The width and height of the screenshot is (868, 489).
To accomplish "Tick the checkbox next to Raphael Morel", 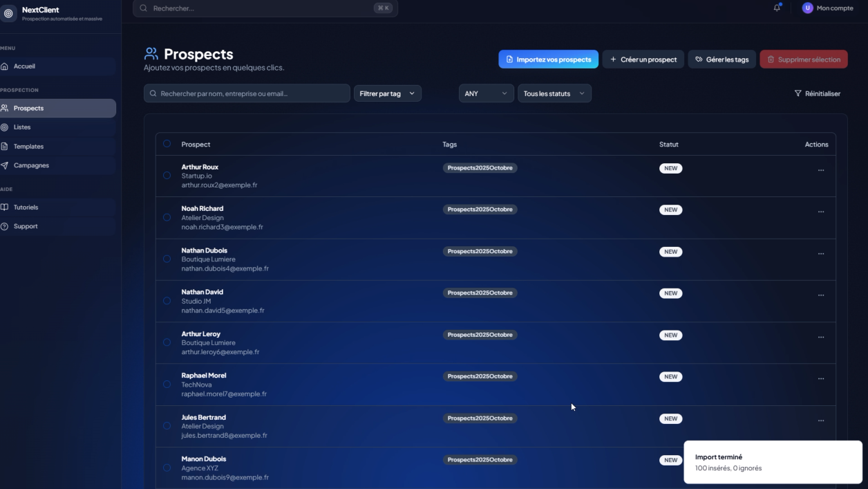I will tap(167, 384).
